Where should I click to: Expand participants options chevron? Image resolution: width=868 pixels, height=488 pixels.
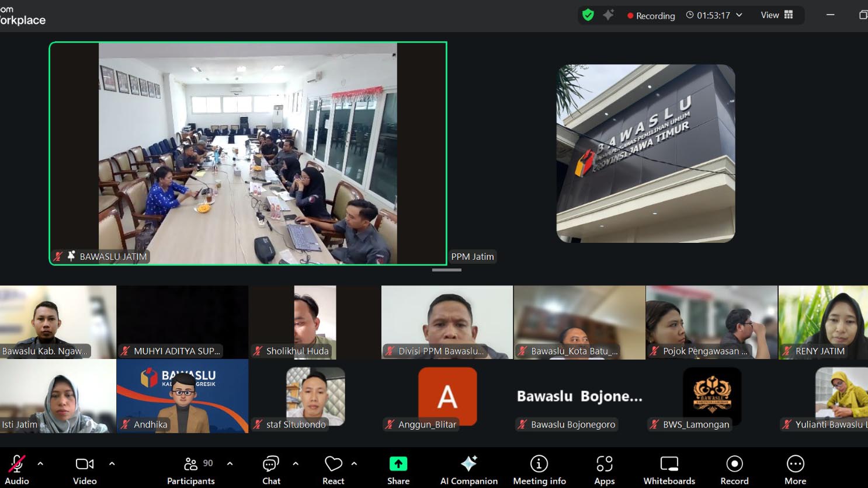(230, 463)
